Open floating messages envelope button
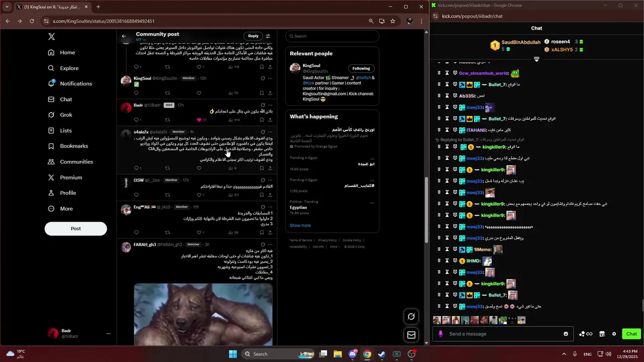The width and height of the screenshot is (644, 362). click(x=411, y=335)
